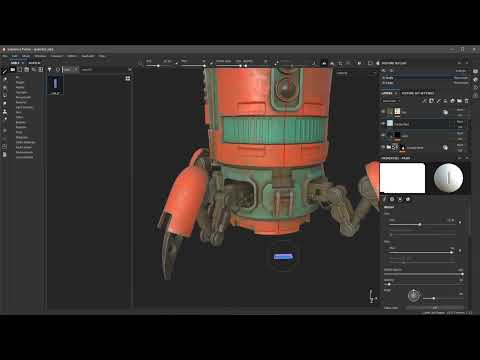Toggle visibility of second texture set
Image resolution: width=480 pixels, height=360 pixels.
[383, 83]
